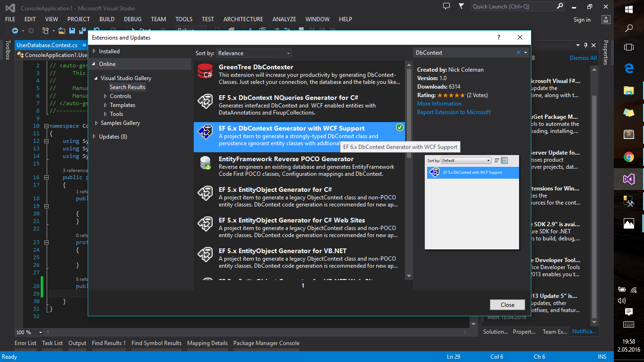Toggle the green installed checkmark on EF 6.x extension
The image size is (644, 362).
(399, 127)
